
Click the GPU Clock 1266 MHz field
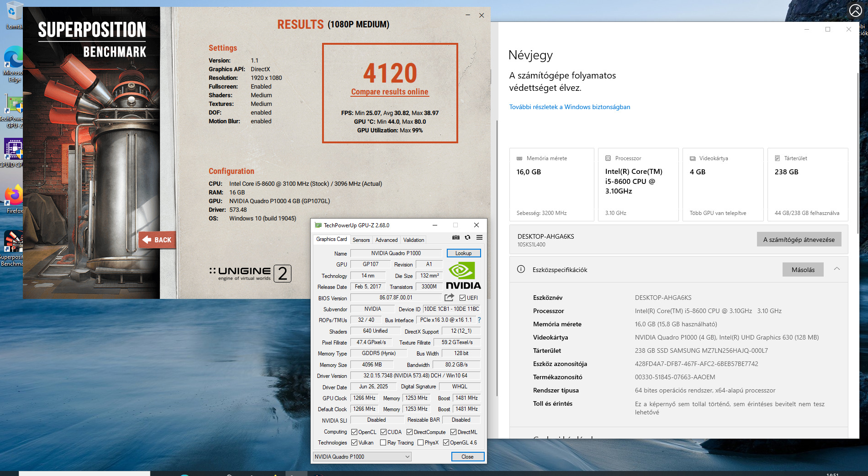tap(364, 398)
